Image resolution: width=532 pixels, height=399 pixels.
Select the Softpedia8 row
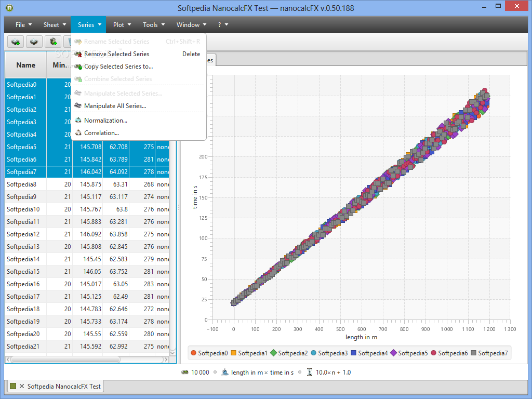click(87, 184)
